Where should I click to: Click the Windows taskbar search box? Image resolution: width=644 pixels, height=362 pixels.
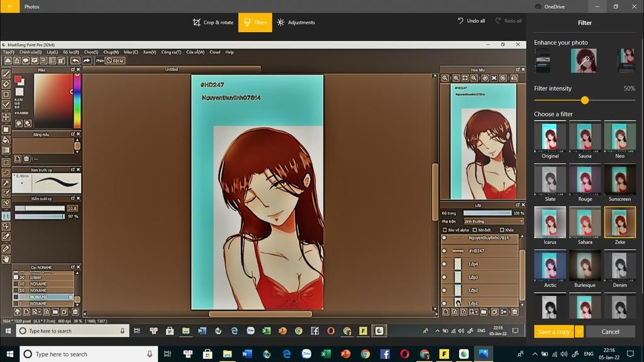pos(89,354)
